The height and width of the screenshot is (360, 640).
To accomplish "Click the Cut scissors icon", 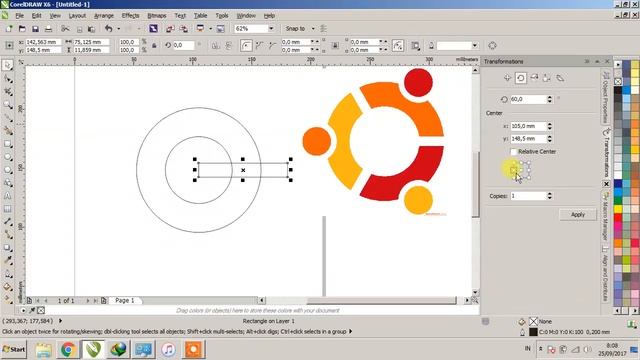I will tap(64, 29).
